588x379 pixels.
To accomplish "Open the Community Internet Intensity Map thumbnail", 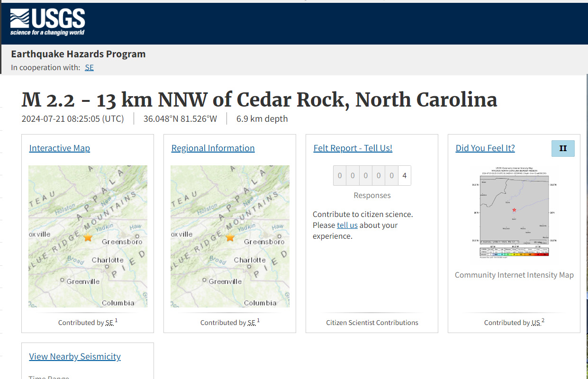I will 514,212.
